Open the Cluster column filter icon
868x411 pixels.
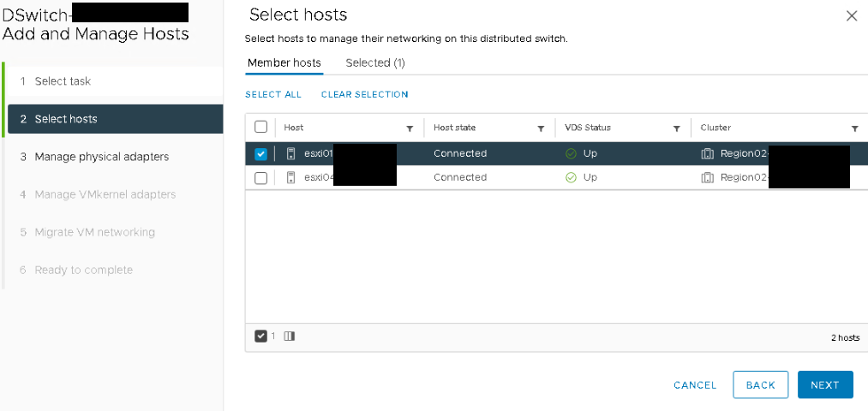[854, 128]
